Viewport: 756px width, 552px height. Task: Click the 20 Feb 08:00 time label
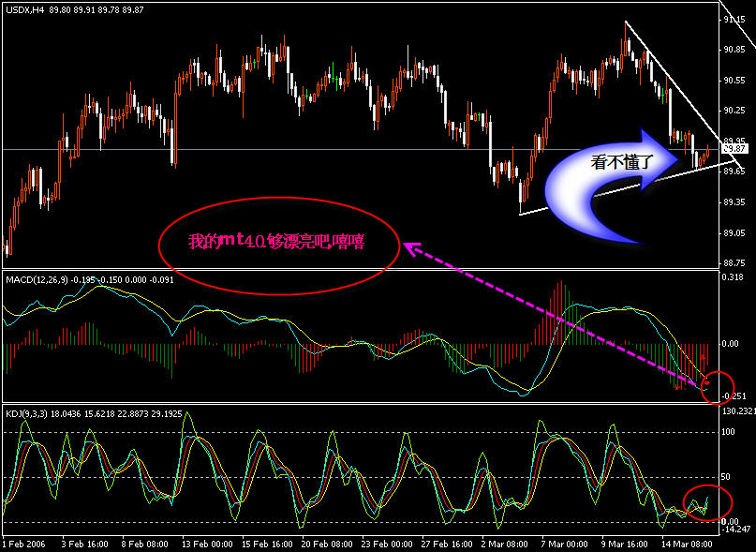pos(327,545)
